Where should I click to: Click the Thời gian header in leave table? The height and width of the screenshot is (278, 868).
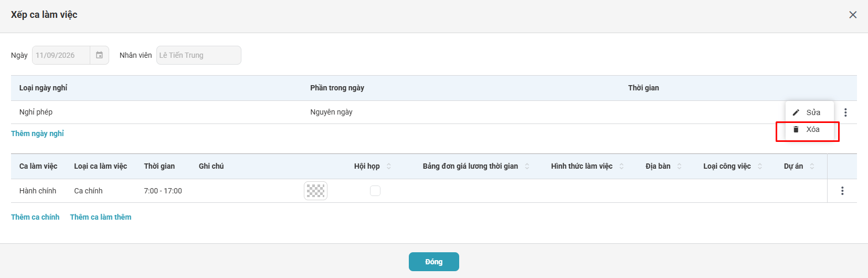(643, 88)
